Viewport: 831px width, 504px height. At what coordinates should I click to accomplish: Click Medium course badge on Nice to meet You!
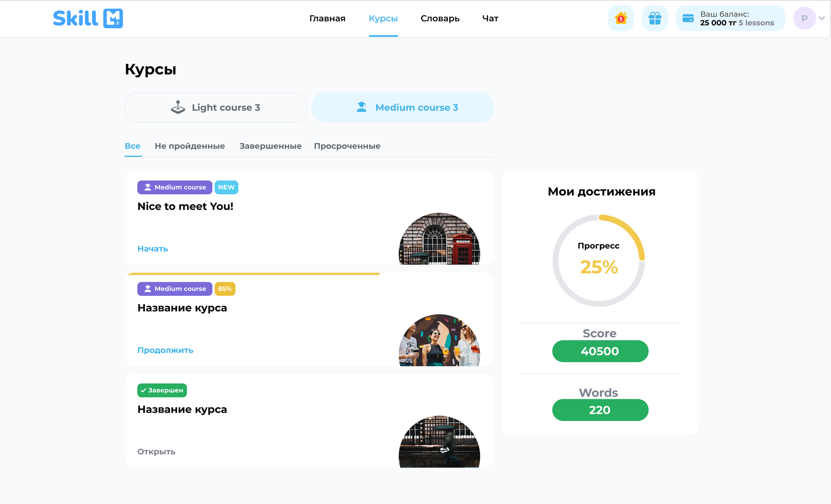pos(175,187)
